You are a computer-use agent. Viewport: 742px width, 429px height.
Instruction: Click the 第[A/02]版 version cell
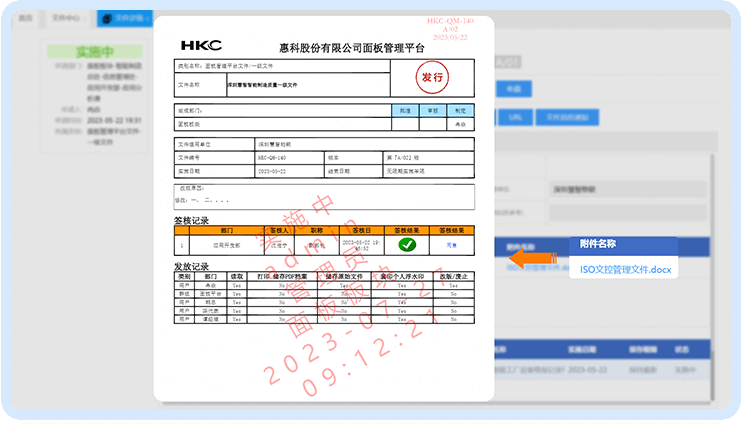pyautogui.click(x=428, y=158)
